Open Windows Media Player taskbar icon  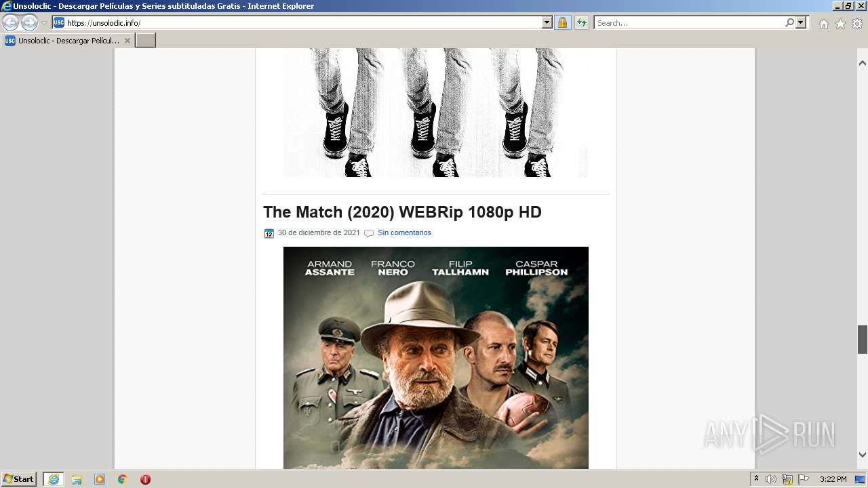[x=100, y=479]
